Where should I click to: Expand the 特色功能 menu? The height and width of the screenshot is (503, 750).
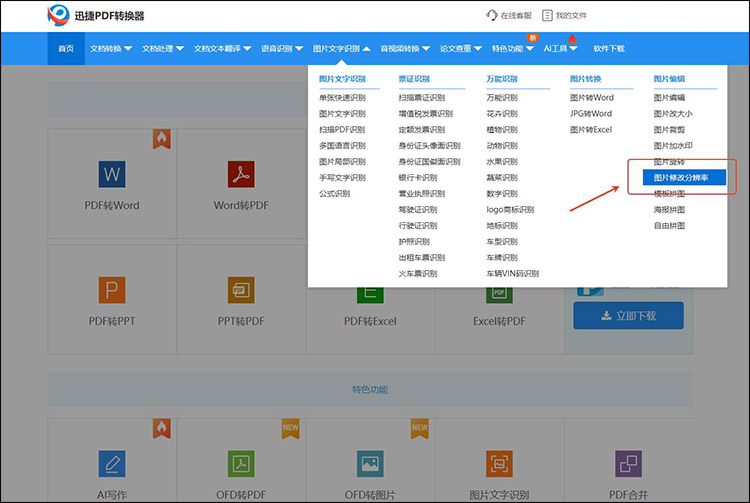513,48
